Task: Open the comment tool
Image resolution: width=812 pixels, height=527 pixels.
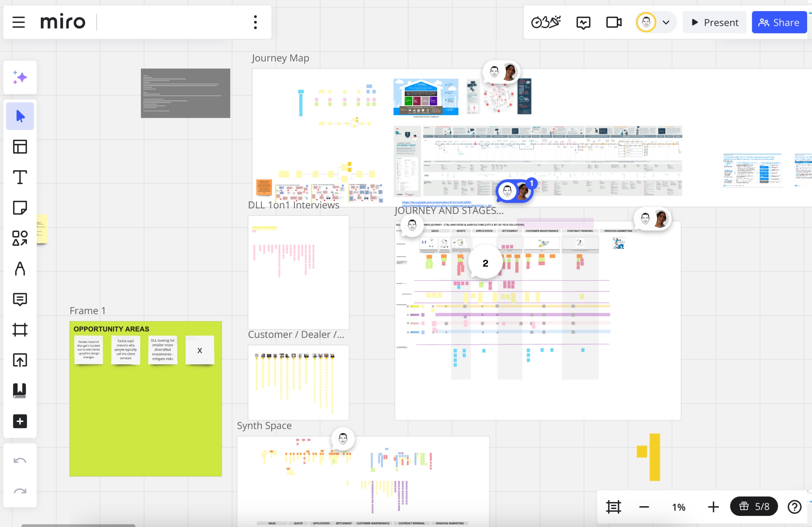Action: [x=20, y=299]
